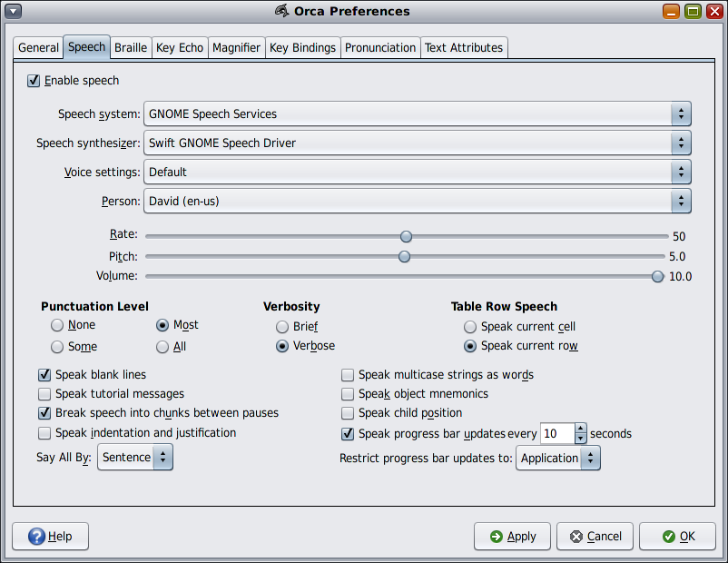The height and width of the screenshot is (563, 728).
Task: Click the progress bar seconds input field
Action: (x=556, y=434)
